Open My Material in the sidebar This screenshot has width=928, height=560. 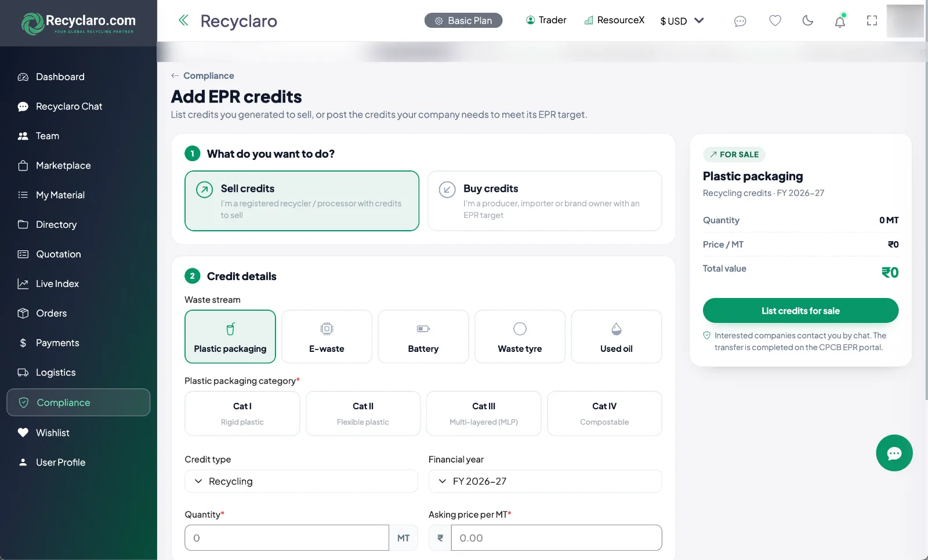(78, 195)
